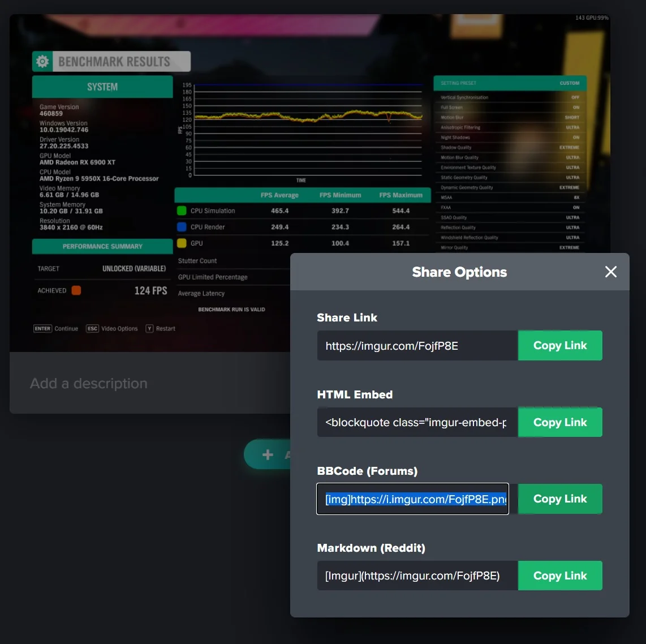The height and width of the screenshot is (644, 646).
Task: Copy the Markdown (Reddit) link
Action: 560,576
